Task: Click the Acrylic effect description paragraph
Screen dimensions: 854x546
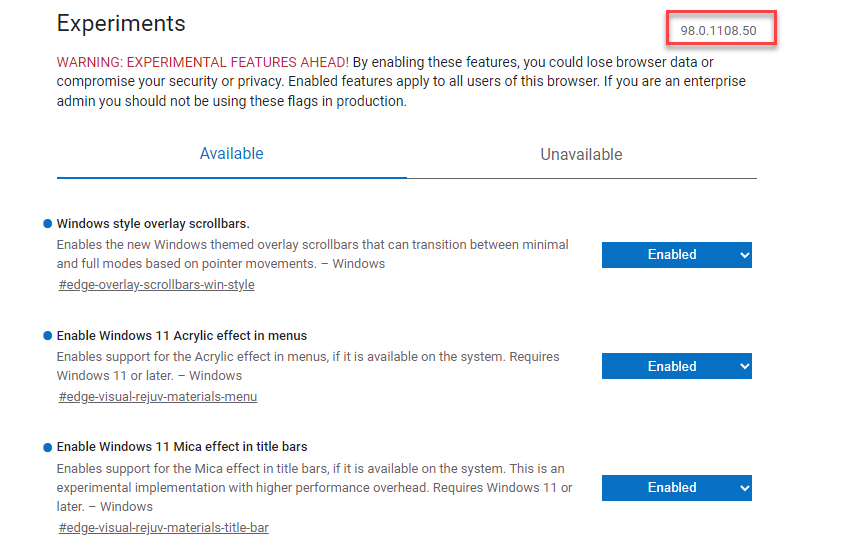Action: (307, 366)
